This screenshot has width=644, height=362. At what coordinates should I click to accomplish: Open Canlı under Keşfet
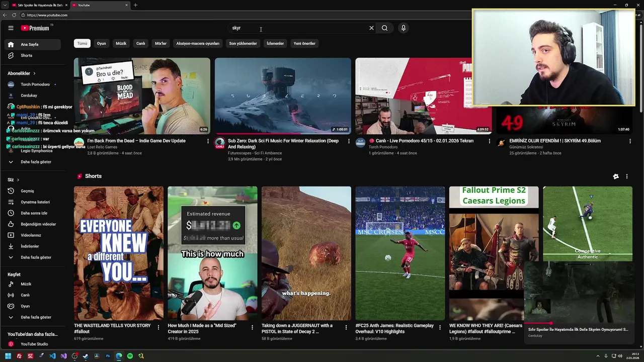pyautogui.click(x=32, y=295)
